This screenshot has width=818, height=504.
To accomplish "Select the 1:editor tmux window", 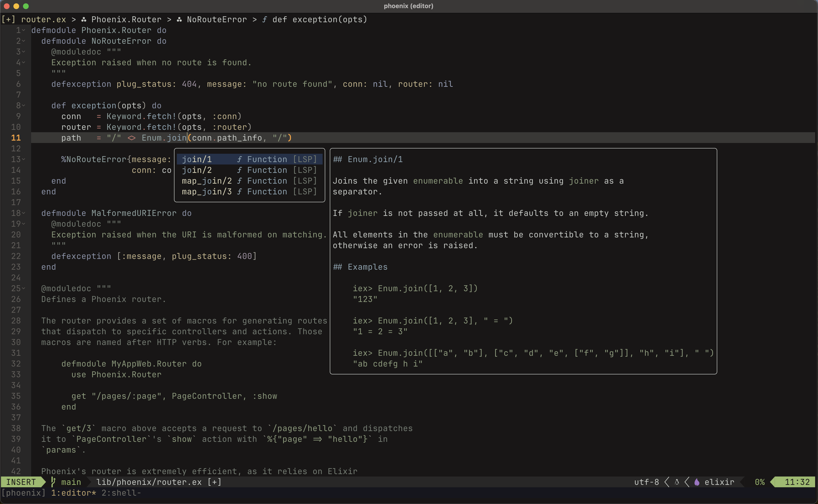I will pyautogui.click(x=73, y=493).
